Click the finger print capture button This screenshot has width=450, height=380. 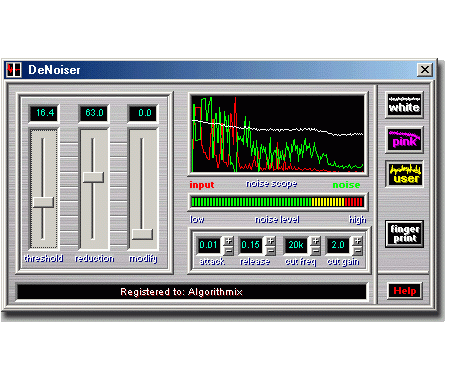[x=404, y=234]
